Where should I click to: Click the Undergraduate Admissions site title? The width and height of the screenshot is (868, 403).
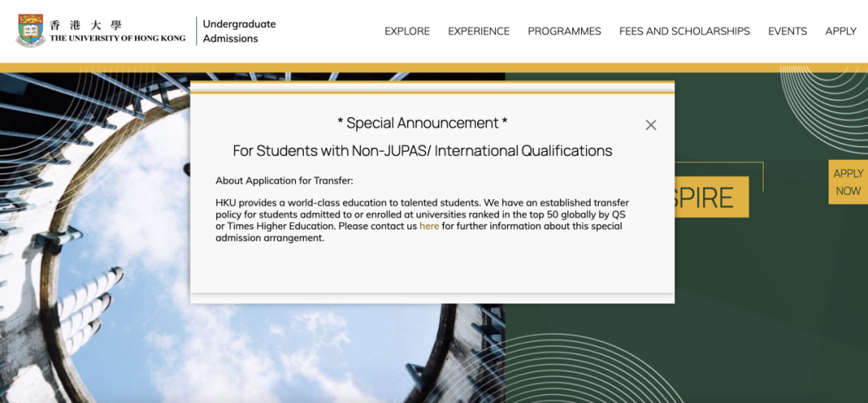(240, 31)
